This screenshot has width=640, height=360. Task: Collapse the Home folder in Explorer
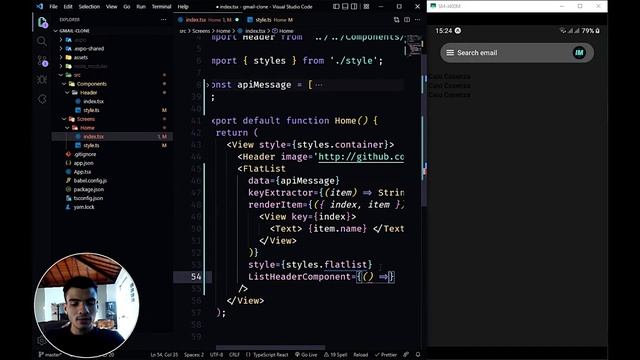[x=87, y=128]
